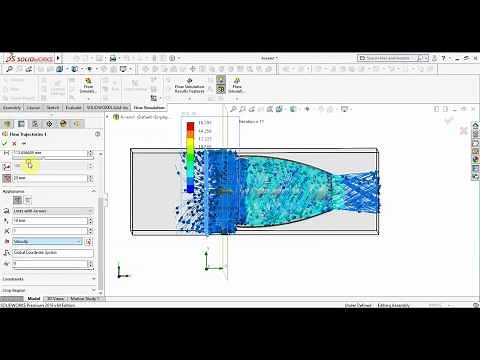Collapse the Appearance section
Viewport: 480px width, 360px height.
[x=94, y=191]
